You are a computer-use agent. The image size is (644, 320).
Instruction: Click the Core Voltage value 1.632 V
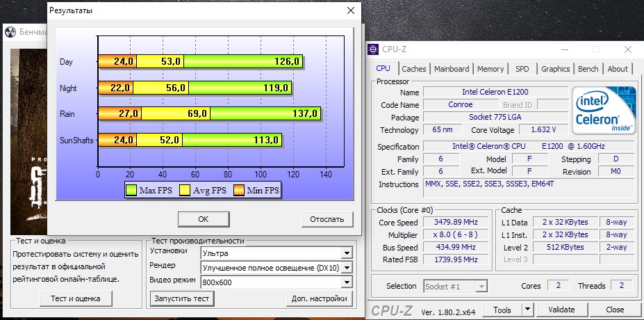pos(543,130)
